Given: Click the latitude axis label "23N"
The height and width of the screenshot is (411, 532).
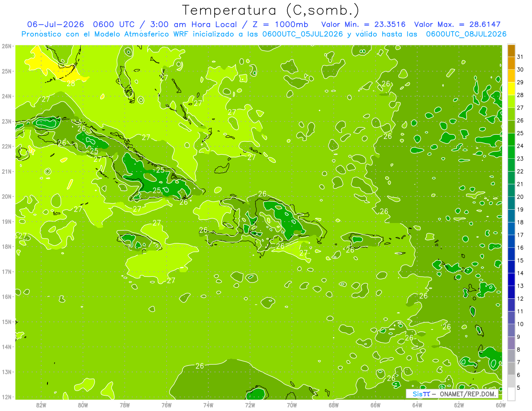Looking at the screenshot, I should click(6, 121).
